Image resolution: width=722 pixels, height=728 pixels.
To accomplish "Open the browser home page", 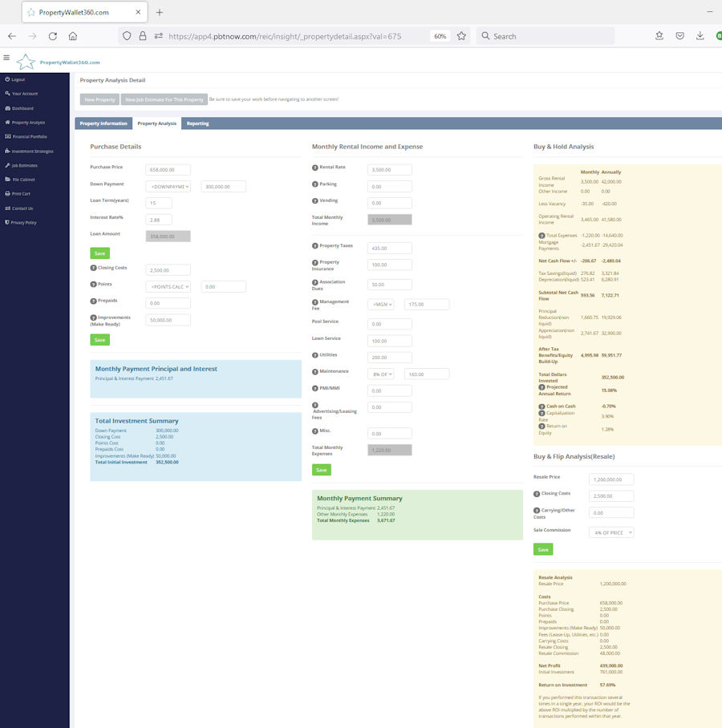I will [73, 36].
